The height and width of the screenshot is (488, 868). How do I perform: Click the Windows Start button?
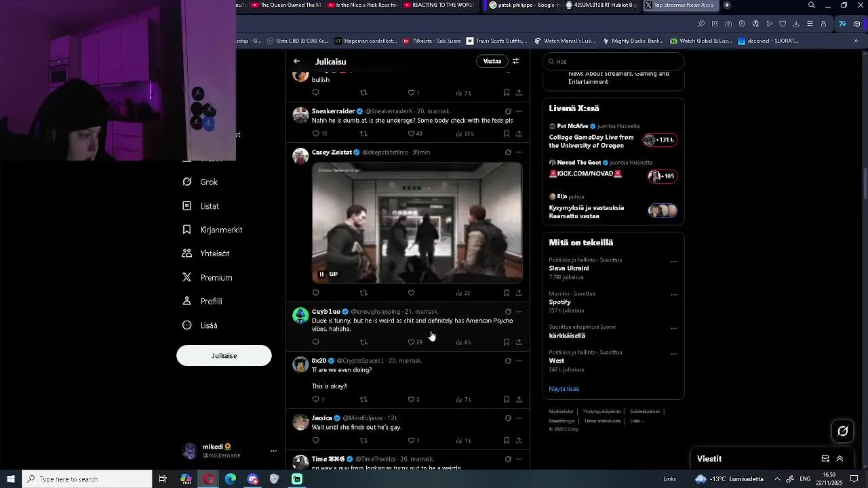11,479
